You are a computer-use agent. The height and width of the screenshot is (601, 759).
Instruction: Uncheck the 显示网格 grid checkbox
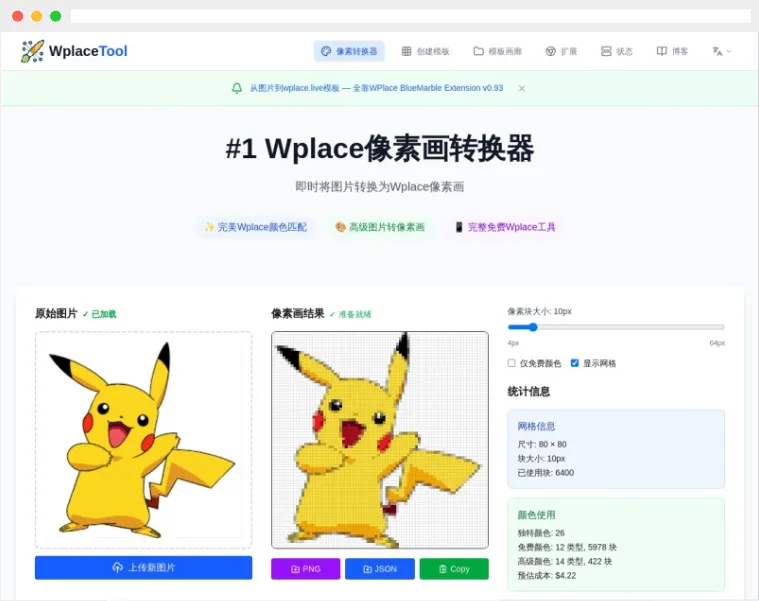tap(575, 363)
